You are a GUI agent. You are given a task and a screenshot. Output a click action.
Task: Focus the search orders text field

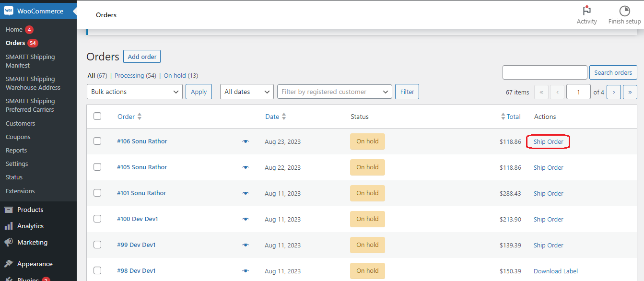[x=544, y=72]
